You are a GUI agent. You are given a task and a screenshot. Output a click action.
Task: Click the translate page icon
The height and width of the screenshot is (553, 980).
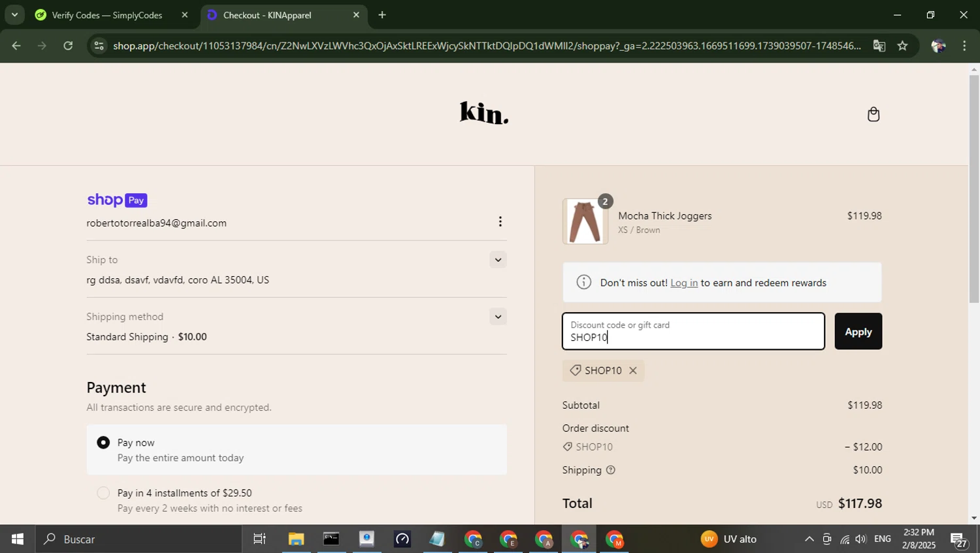point(879,46)
